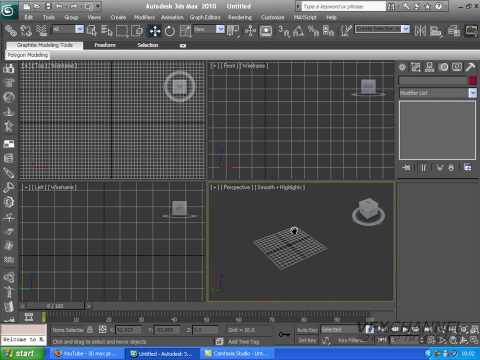Open the Motion command panel
The height and width of the screenshot is (360, 480).
(443, 67)
